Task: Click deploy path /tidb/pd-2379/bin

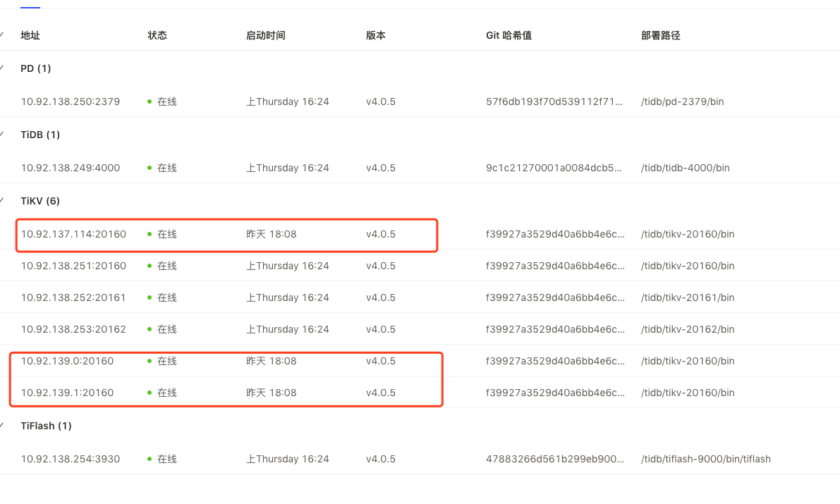Action: [683, 102]
